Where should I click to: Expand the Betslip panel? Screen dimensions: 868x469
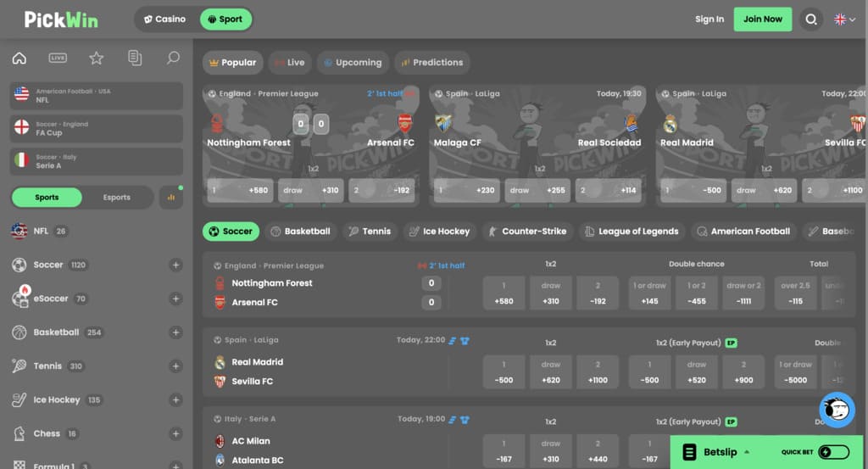click(x=720, y=452)
